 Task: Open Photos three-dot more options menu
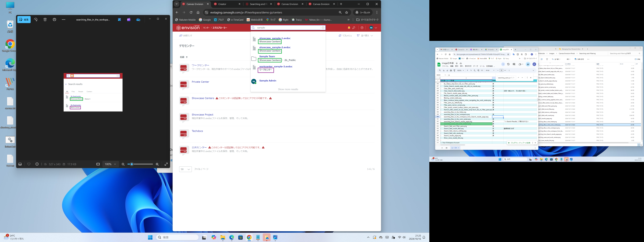(x=64, y=19)
